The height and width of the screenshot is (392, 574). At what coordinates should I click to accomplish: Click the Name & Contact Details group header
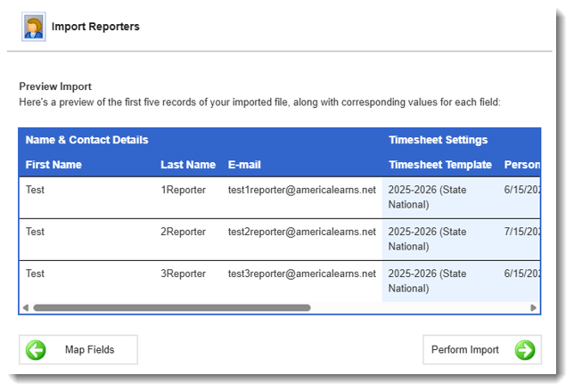point(86,140)
